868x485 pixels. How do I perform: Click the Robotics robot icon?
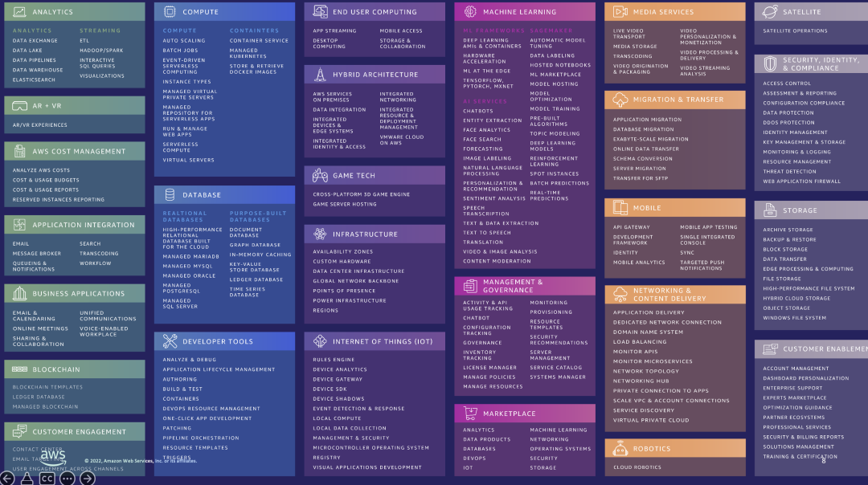click(x=620, y=449)
